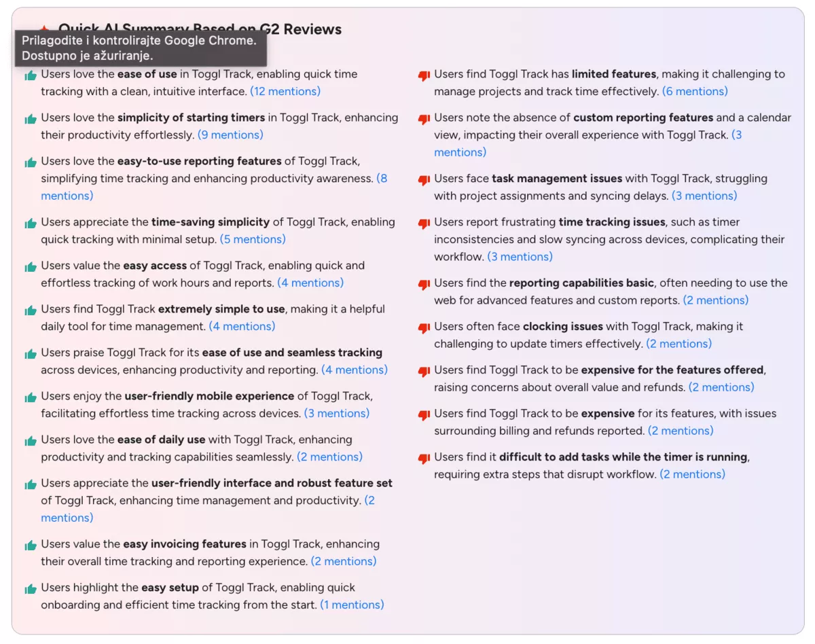Click the thumbs-up icon beside user-friendly mobile experience
815x644 pixels.
31,396
